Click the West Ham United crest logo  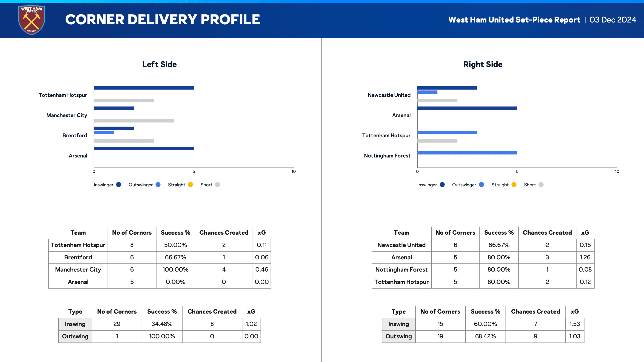(x=31, y=20)
